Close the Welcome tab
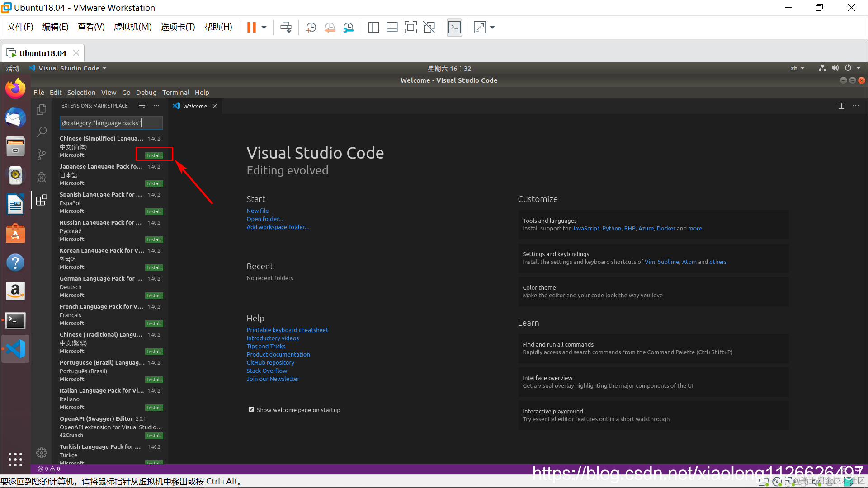868x488 pixels. (215, 106)
